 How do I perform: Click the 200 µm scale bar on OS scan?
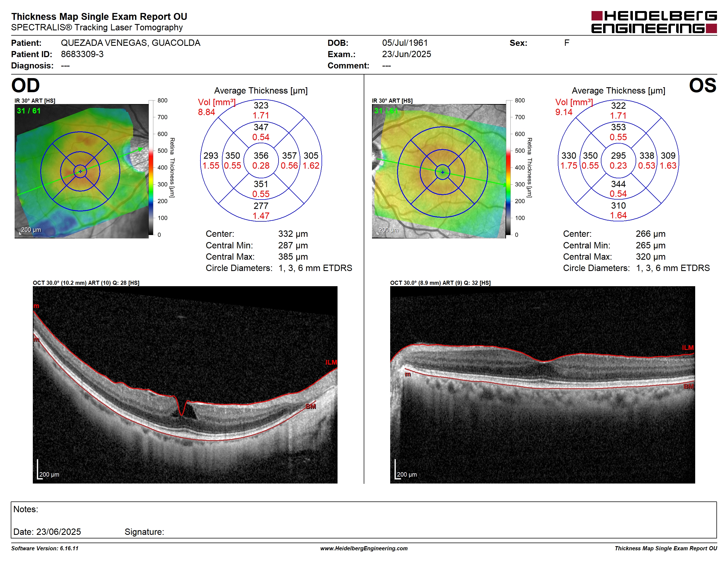coord(406,470)
